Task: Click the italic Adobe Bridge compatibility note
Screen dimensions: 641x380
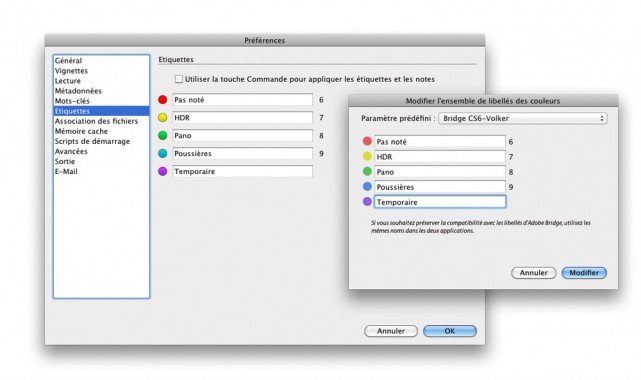Action: tap(481, 227)
